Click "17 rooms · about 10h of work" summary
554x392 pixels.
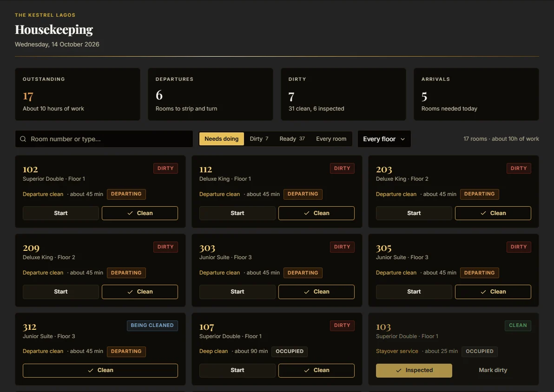501,139
